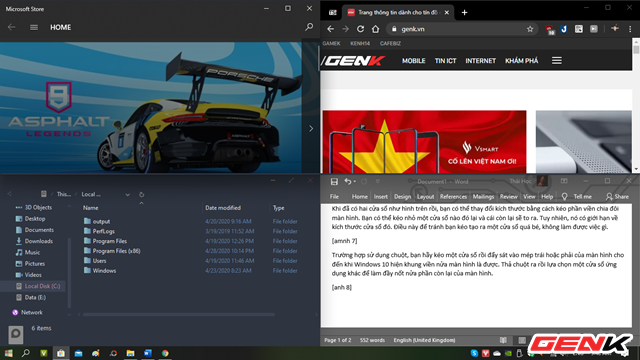
Task: Undo last action in Word
Action: click(347, 181)
